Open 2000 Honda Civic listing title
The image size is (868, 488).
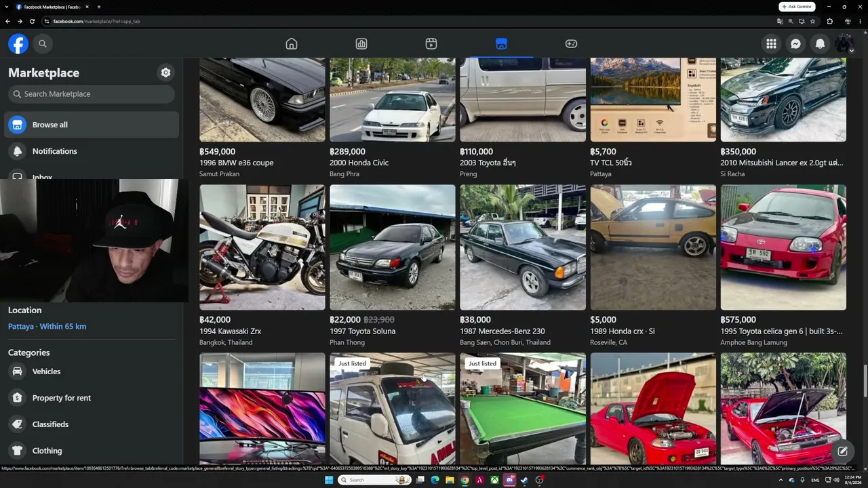(x=359, y=163)
